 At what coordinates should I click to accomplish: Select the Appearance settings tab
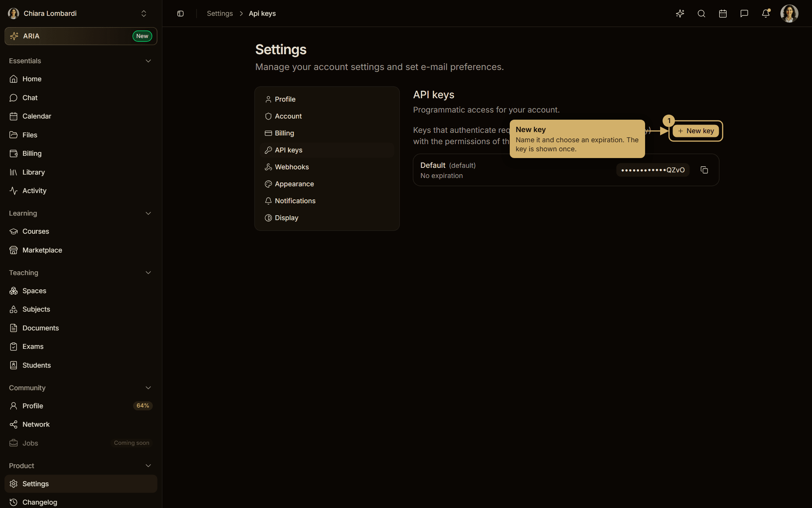327,184
